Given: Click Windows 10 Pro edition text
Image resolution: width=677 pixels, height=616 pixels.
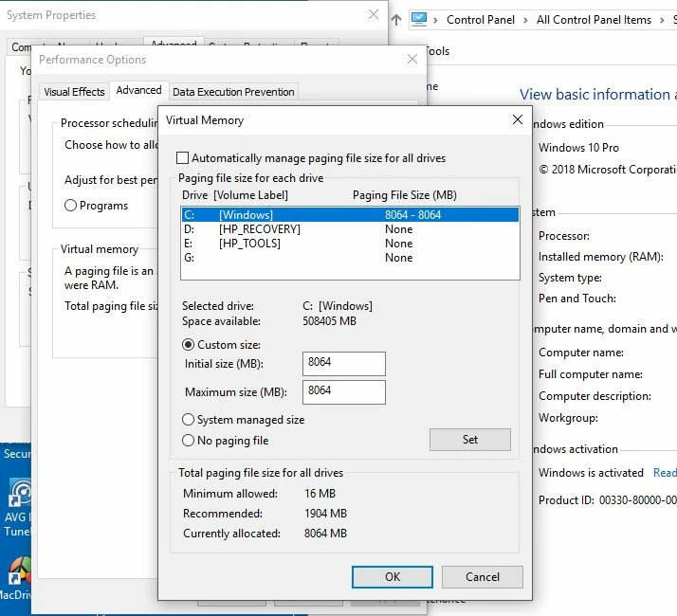Looking at the screenshot, I should click(578, 148).
